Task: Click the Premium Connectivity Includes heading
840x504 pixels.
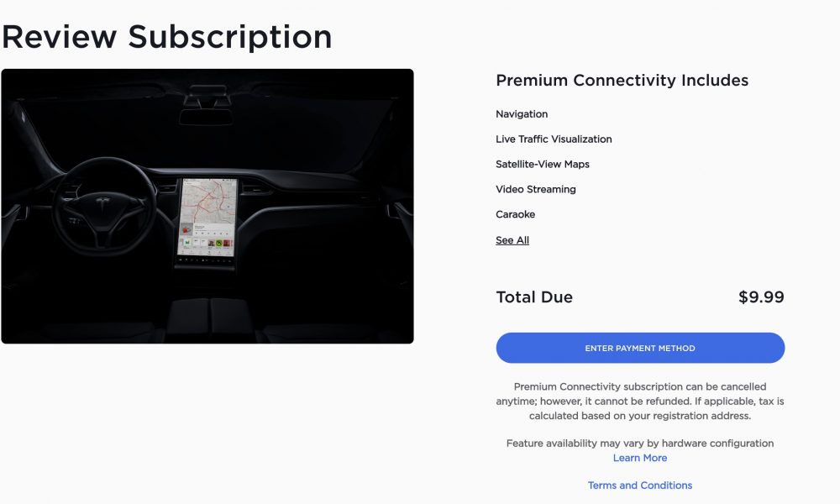Action: point(622,81)
